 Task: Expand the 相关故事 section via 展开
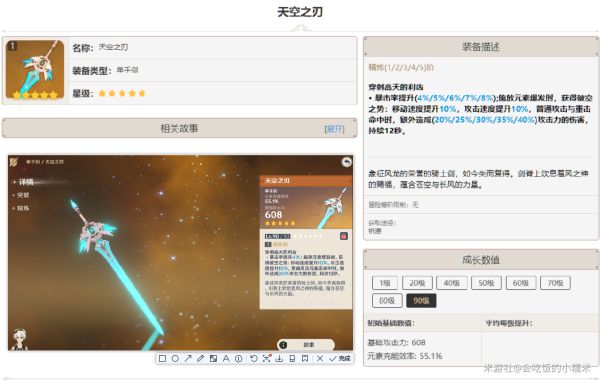pos(334,129)
